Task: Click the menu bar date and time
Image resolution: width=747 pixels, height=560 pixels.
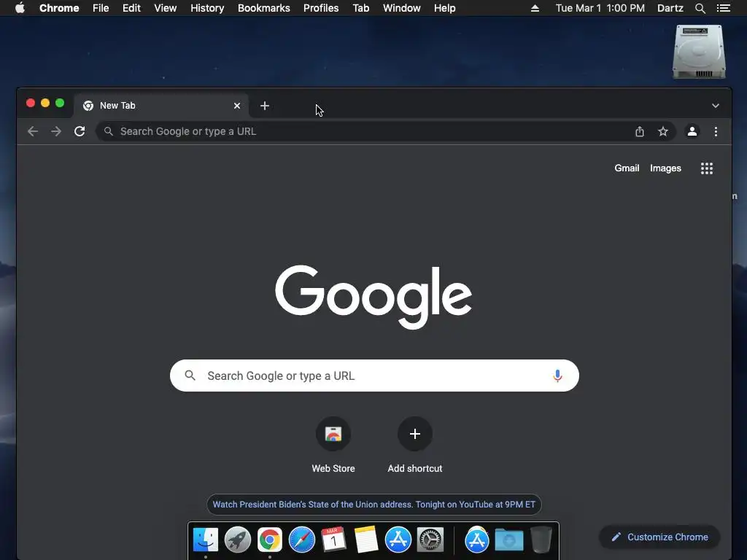Action: 600,8
